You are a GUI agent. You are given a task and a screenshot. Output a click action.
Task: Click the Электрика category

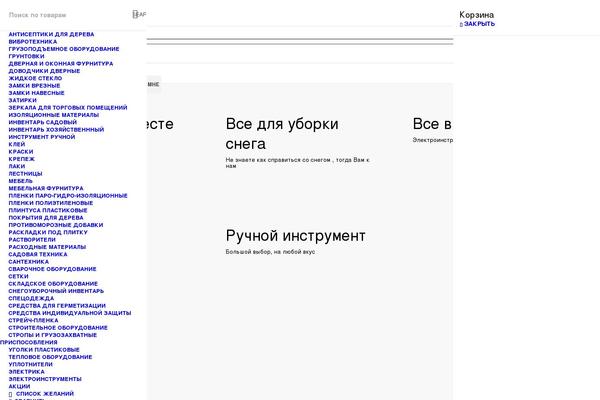[x=26, y=372]
